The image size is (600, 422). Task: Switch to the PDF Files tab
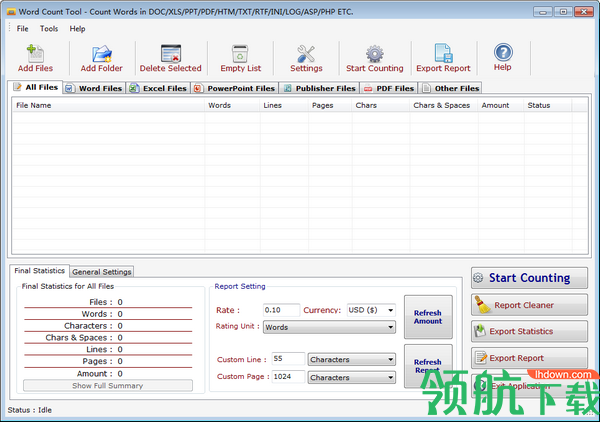coord(389,88)
